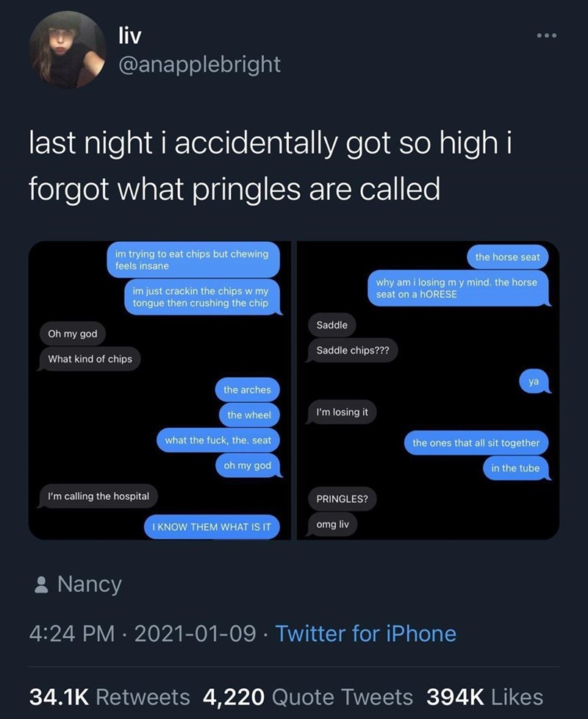Click the tagged name Nancy
The width and height of the screenshot is (588, 719).
89,585
